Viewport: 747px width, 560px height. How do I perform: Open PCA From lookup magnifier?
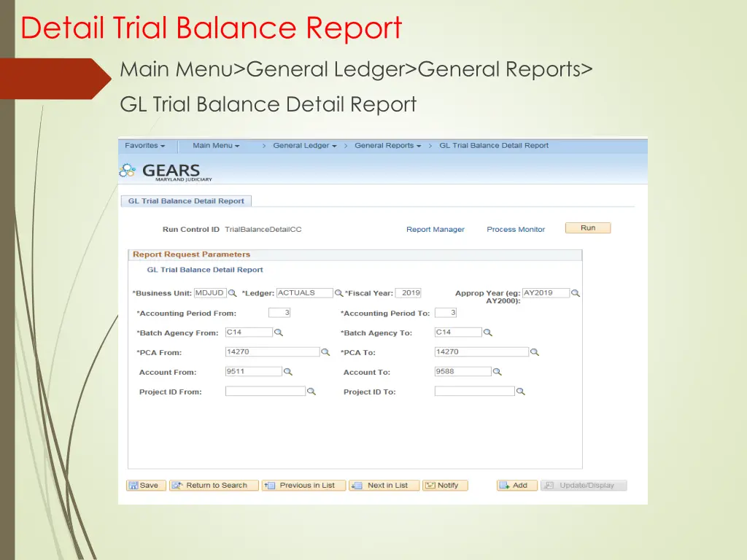click(325, 352)
